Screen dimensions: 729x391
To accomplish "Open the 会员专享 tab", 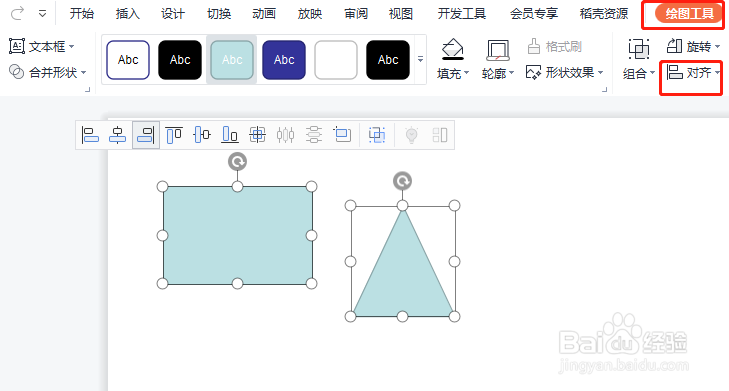I will tap(534, 13).
